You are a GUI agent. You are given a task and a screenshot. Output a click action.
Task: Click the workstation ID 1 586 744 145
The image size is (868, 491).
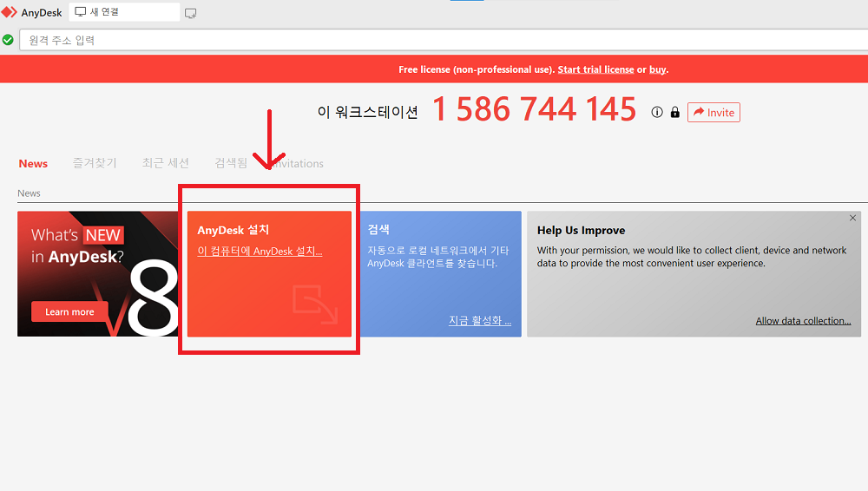pos(534,109)
